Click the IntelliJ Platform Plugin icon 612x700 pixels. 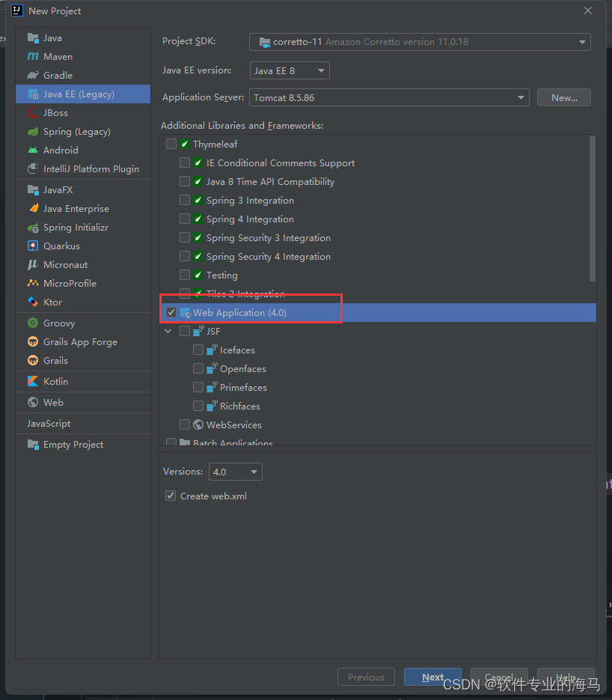click(x=33, y=169)
